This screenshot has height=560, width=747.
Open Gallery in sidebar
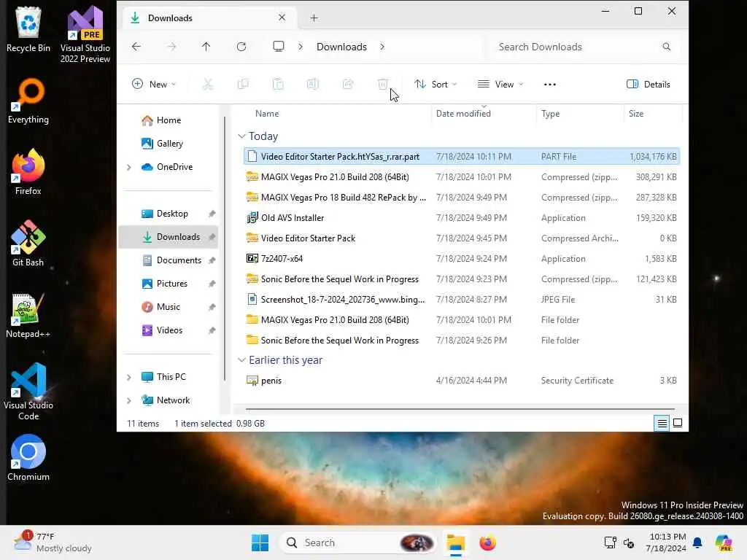click(169, 144)
